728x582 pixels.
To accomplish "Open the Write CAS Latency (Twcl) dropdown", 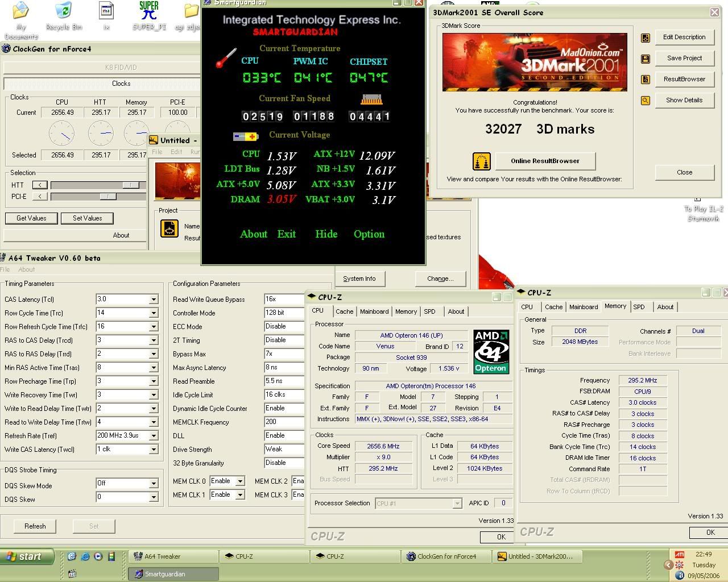I will pyautogui.click(x=154, y=450).
